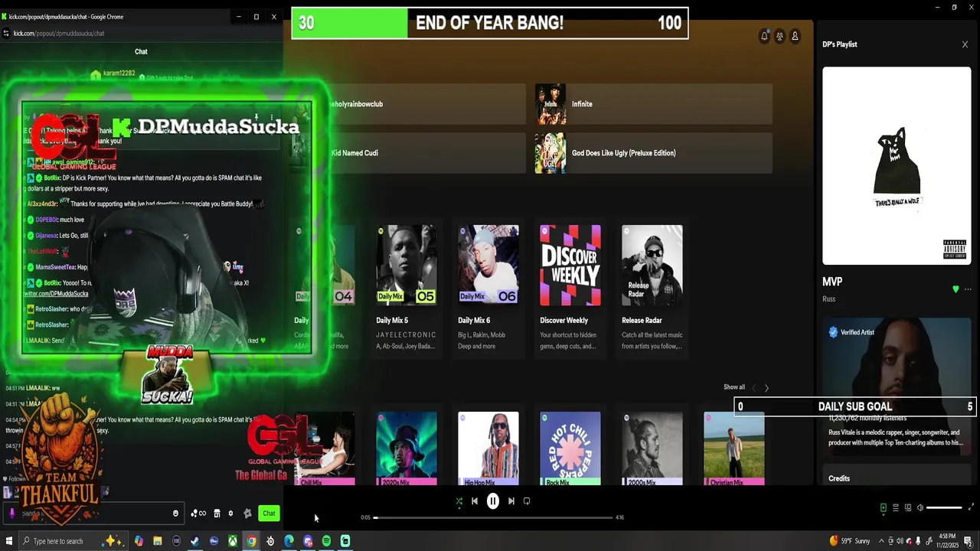Open Xbox app from taskbar
Screen dimensions: 980x551
[x=232, y=541]
